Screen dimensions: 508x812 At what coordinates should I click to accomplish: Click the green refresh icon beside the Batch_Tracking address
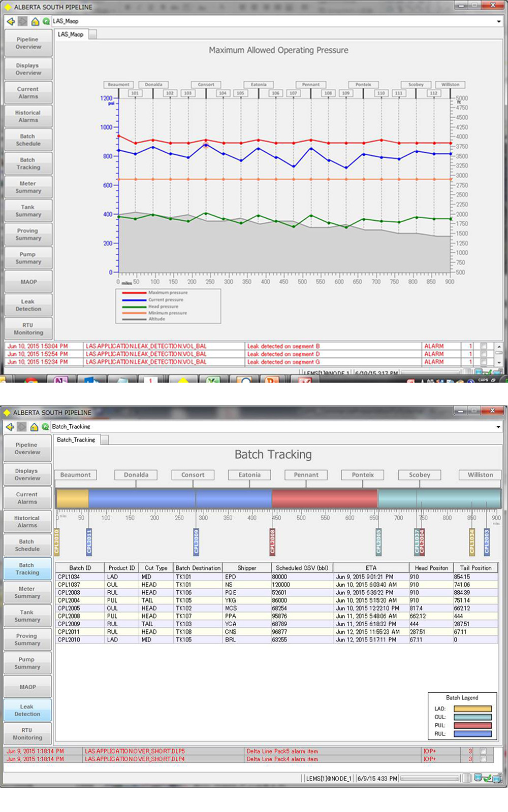[x=45, y=427]
